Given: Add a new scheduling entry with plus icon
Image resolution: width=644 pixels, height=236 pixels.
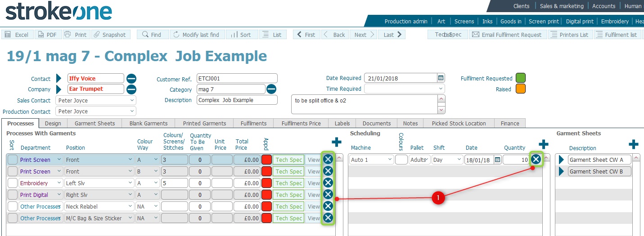Looking at the screenshot, I should click(544, 144).
